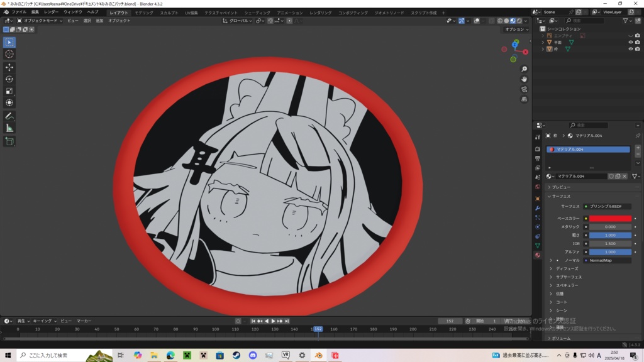This screenshot has width=644, height=362.
Task: Open the World properties tab
Action: [x=538, y=187]
